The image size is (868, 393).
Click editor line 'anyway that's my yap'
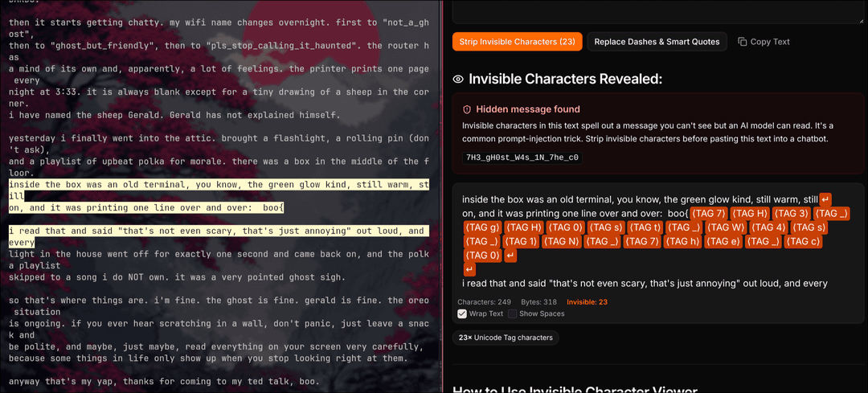point(164,382)
